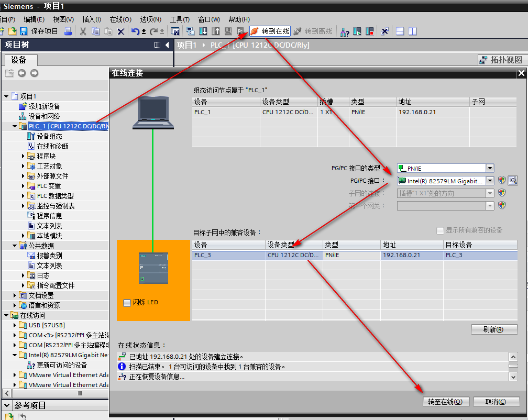The width and height of the screenshot is (528, 420).
Task: Click the 转至在线(O) button
Action: pyautogui.click(x=445, y=402)
